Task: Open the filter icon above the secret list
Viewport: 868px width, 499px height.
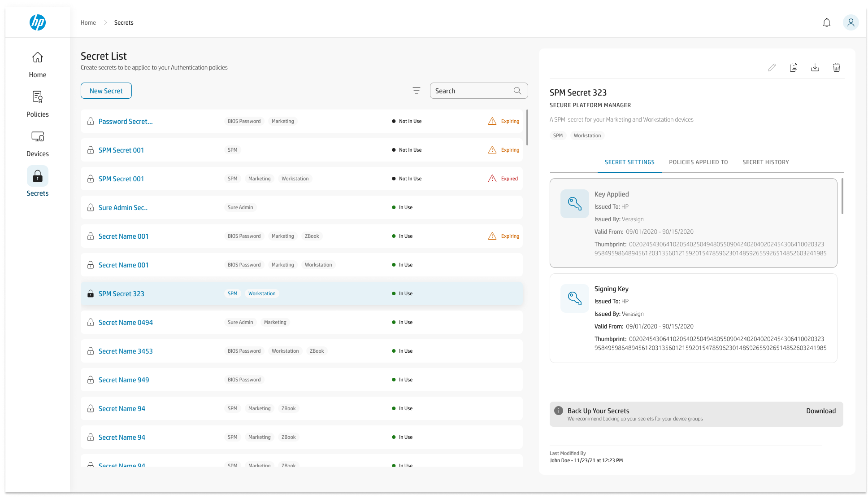Action: coord(417,90)
